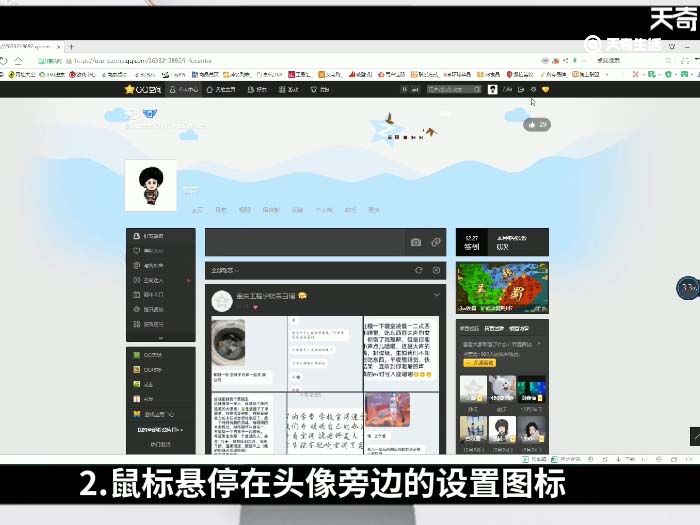Open the Three Kingdoms map game banner
Image resolution: width=700 pixels, height=525 pixels.
pyautogui.click(x=502, y=288)
